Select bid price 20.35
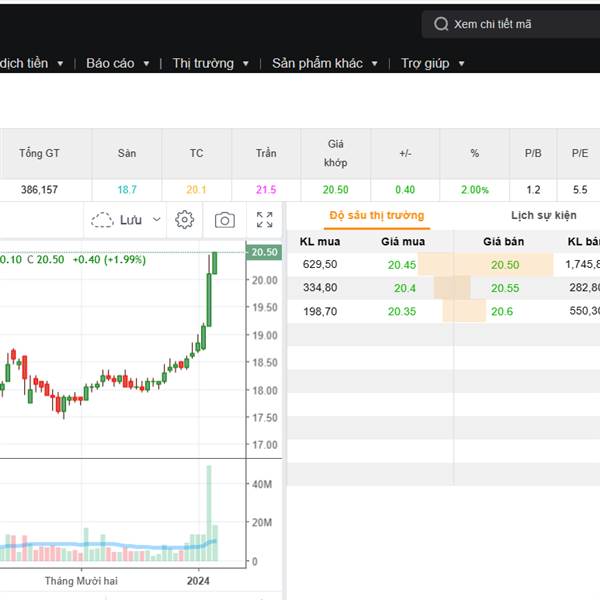Screen dimensions: 600x600 pos(401,311)
